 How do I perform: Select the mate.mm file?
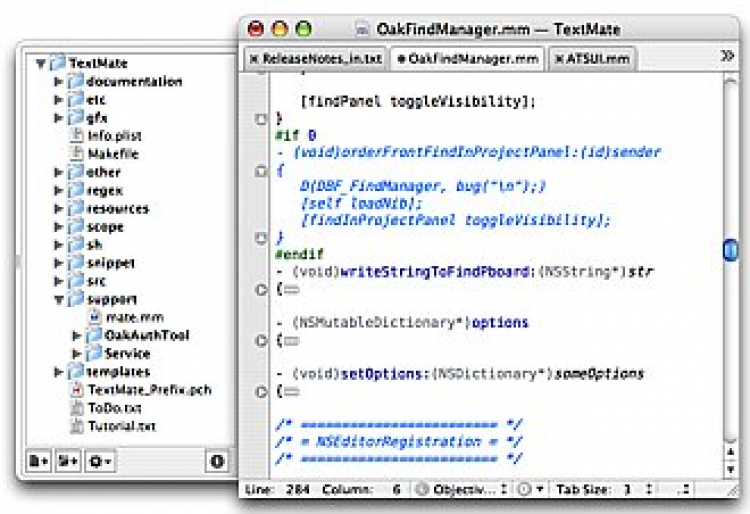135,317
